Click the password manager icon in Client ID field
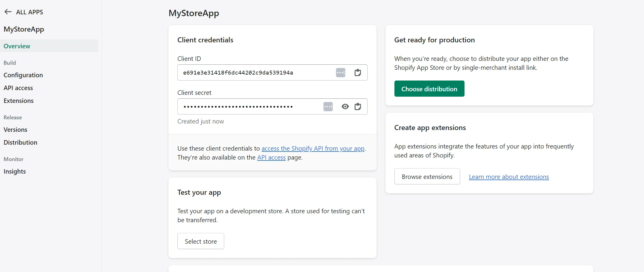The width and height of the screenshot is (644, 272). (340, 72)
